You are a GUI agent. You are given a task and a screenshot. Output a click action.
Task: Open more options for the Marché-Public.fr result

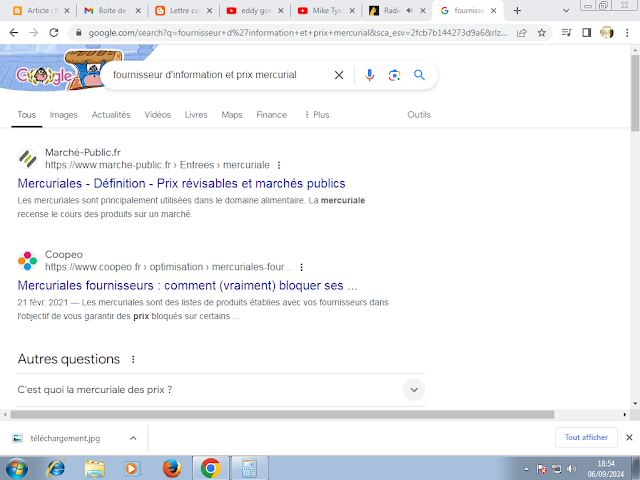pos(279,165)
